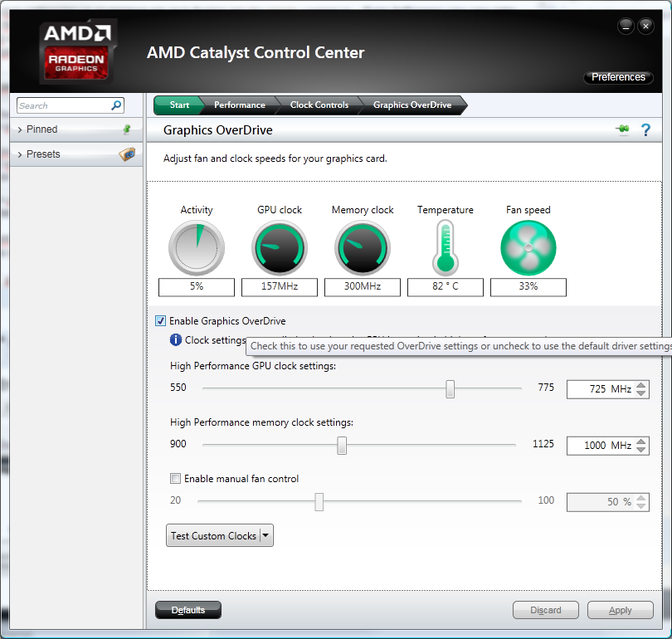672x639 pixels.
Task: Click the 82 ° C temperature readout
Action: tap(446, 286)
